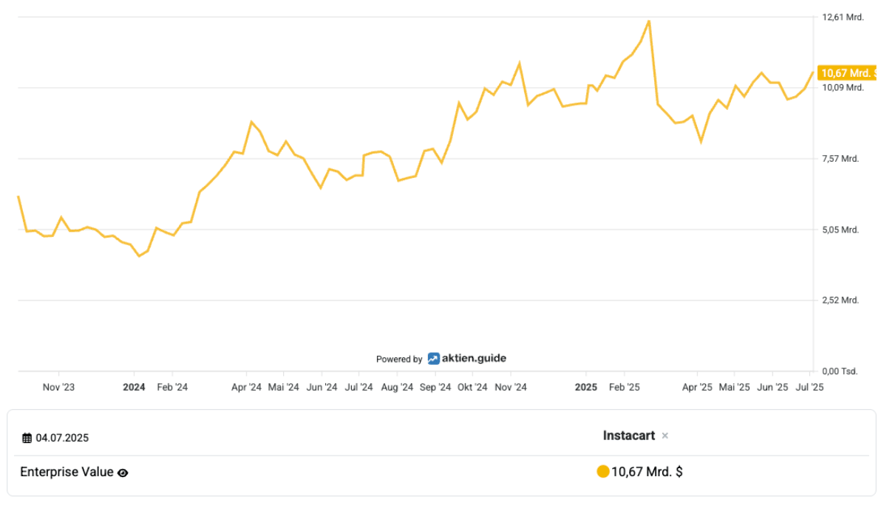Click the Jun '24 timeline label
884x508 pixels.
tap(322, 387)
